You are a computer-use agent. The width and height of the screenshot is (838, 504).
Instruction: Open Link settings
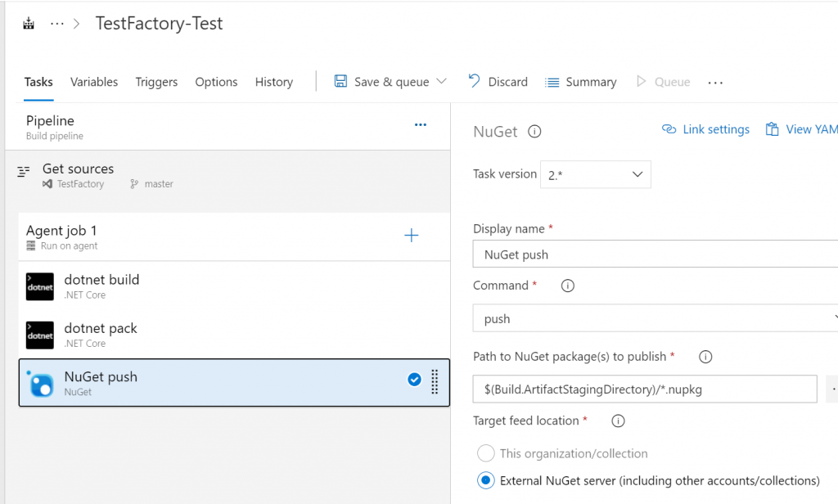coord(705,129)
